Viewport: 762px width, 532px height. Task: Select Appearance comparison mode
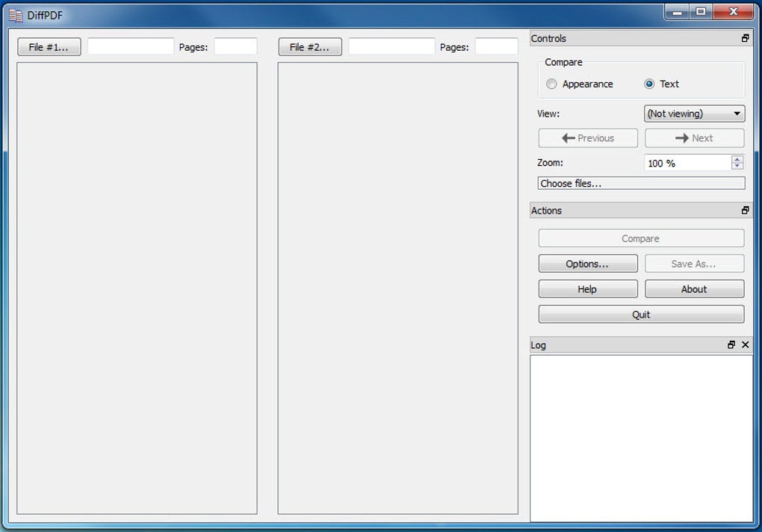(551, 84)
